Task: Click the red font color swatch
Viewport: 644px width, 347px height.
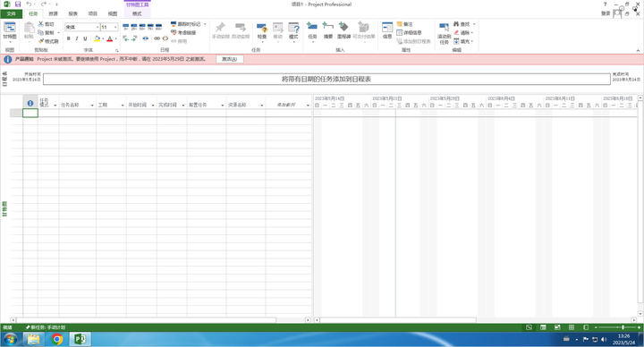Action: (110, 38)
